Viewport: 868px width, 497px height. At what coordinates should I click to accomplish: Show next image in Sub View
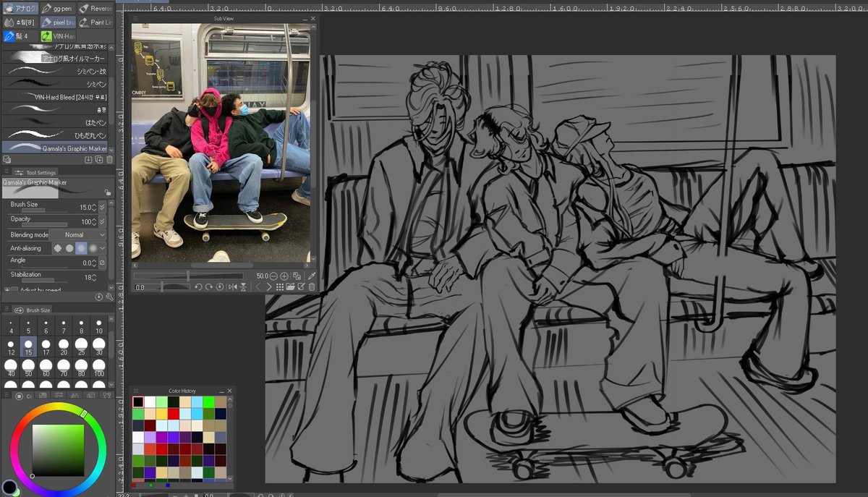[269, 287]
